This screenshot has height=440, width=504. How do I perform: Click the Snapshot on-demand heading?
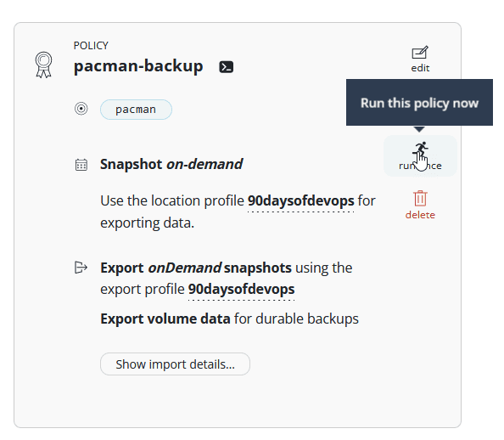coord(171,164)
